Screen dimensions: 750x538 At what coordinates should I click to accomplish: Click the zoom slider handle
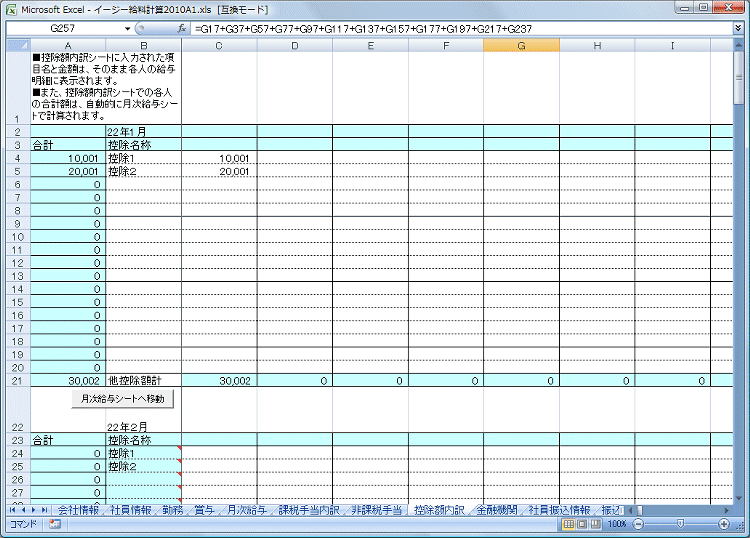pos(680,524)
